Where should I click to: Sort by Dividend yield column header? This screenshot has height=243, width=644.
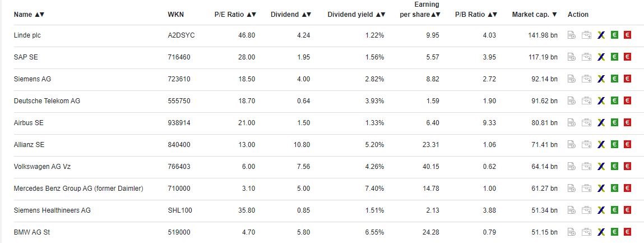356,15
